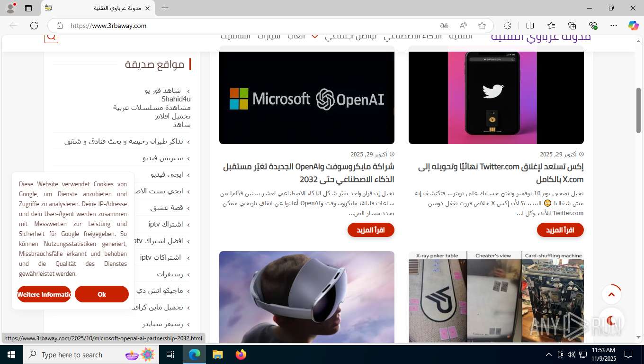This screenshot has width=644, height=364.
Task: Add this page to favorites star
Action: [x=482, y=26]
